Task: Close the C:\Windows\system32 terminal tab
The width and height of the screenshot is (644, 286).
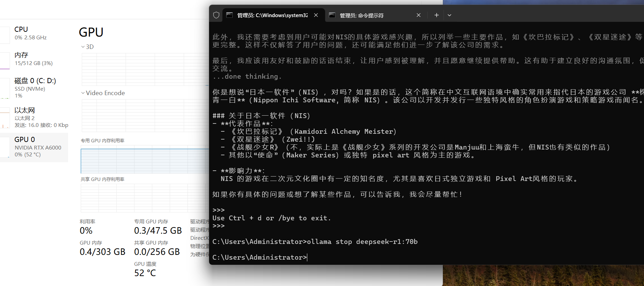Action: click(316, 15)
